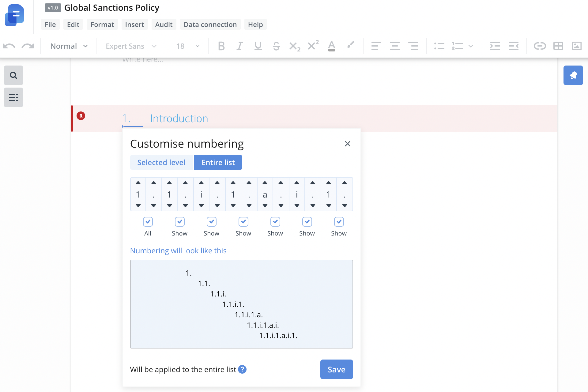Uncheck the All checkbox
The height and width of the screenshot is (392, 588).
tap(148, 222)
